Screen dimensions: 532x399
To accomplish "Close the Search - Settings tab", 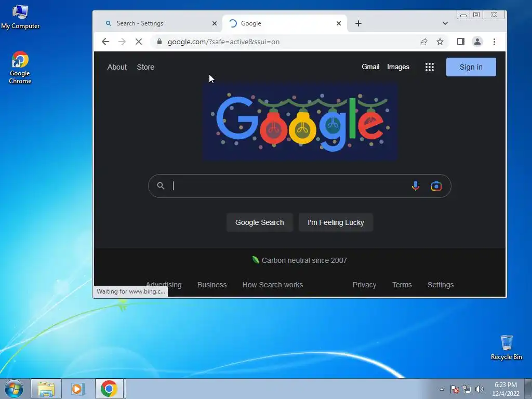I will pyautogui.click(x=215, y=23).
